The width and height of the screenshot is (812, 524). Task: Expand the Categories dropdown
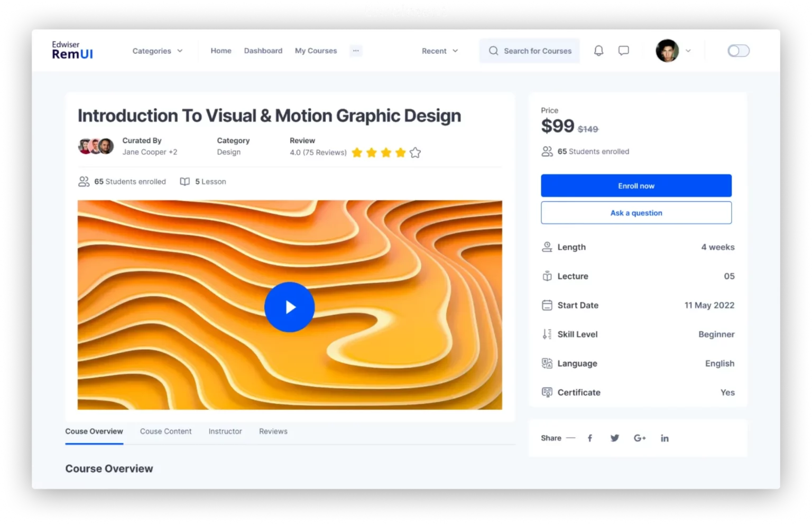[x=157, y=51]
